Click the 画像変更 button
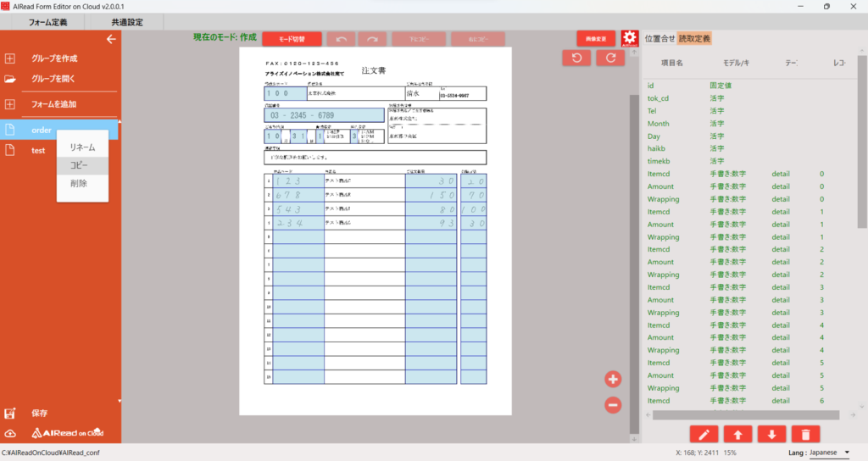The image size is (868, 461). pos(596,39)
